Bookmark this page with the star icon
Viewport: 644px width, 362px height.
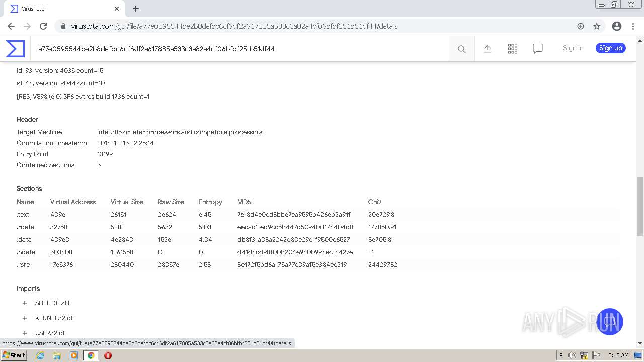(x=597, y=26)
